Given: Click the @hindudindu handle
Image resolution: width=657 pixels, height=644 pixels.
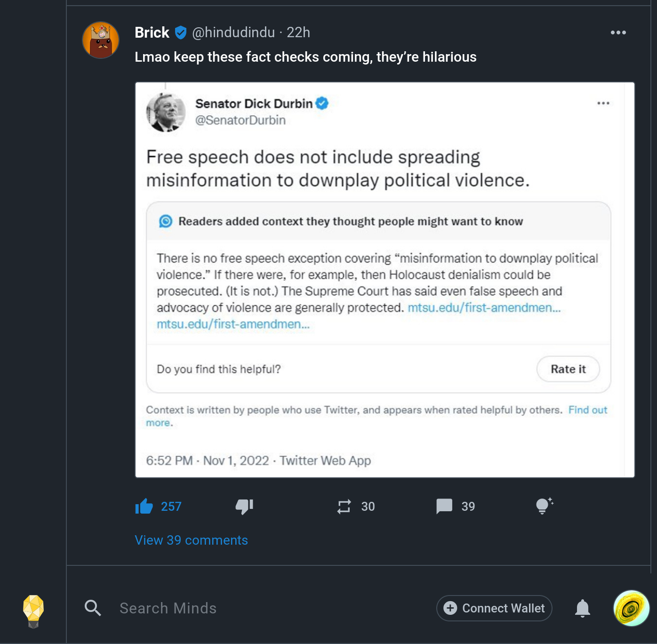Looking at the screenshot, I should coord(233,32).
